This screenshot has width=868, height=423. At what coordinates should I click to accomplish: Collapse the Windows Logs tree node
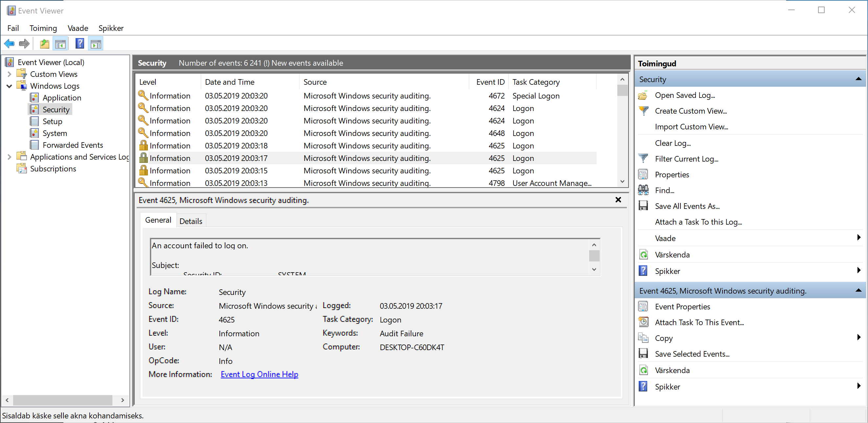tap(10, 86)
